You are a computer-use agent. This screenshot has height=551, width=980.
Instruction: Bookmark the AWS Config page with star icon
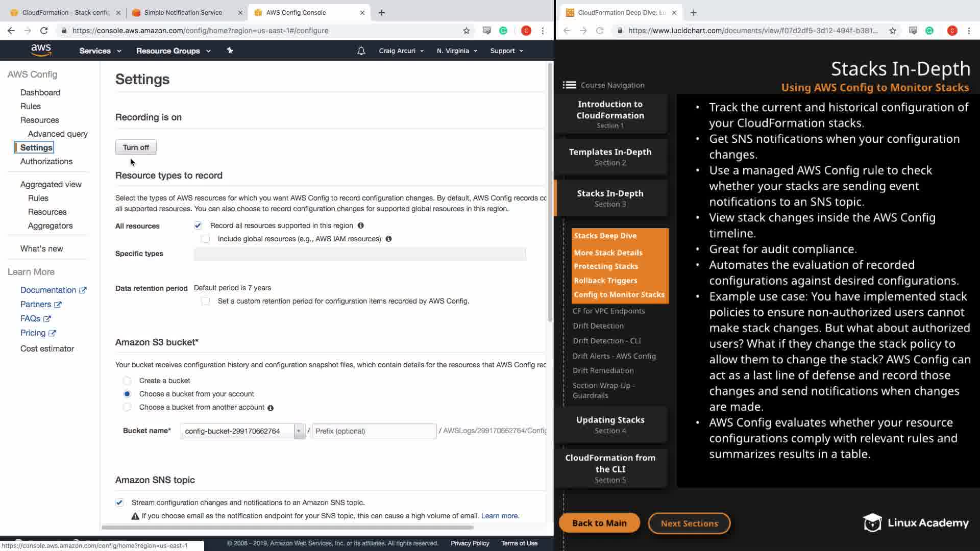pos(466,31)
